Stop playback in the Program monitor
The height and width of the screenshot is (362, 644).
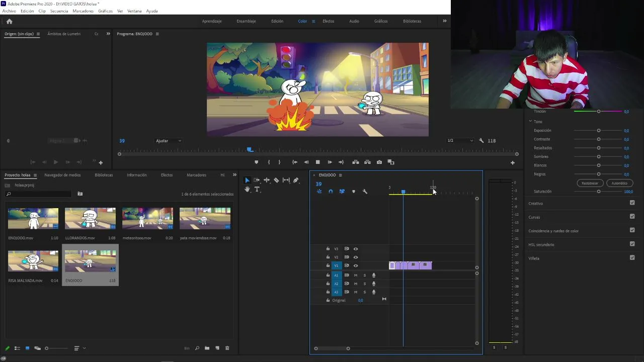click(x=317, y=162)
